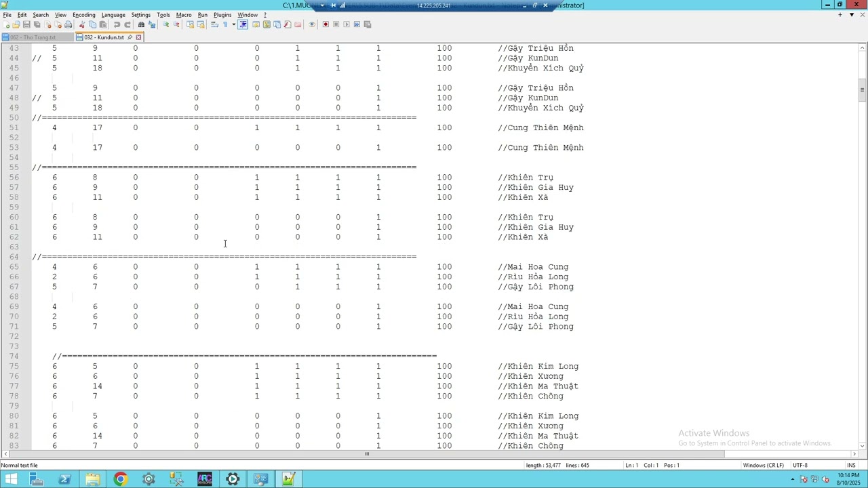Click Windows (CR LF) in status bar
The image size is (868, 488).
(x=763, y=466)
